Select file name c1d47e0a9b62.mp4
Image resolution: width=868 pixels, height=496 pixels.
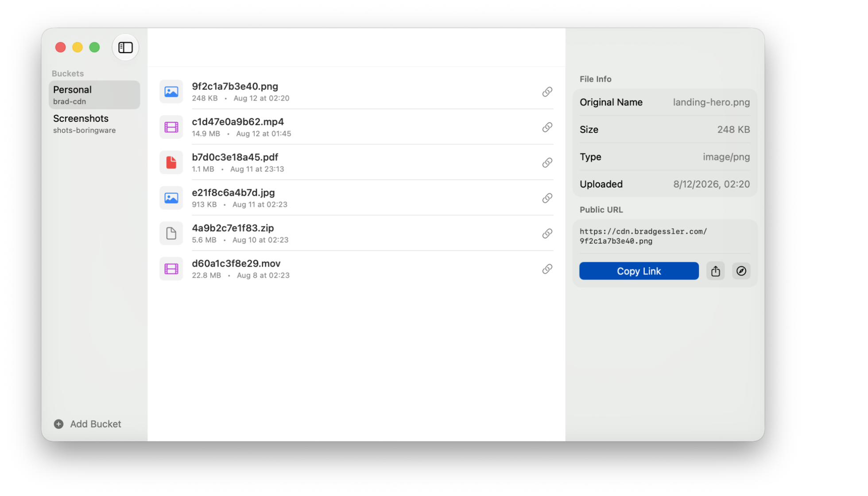coord(238,122)
